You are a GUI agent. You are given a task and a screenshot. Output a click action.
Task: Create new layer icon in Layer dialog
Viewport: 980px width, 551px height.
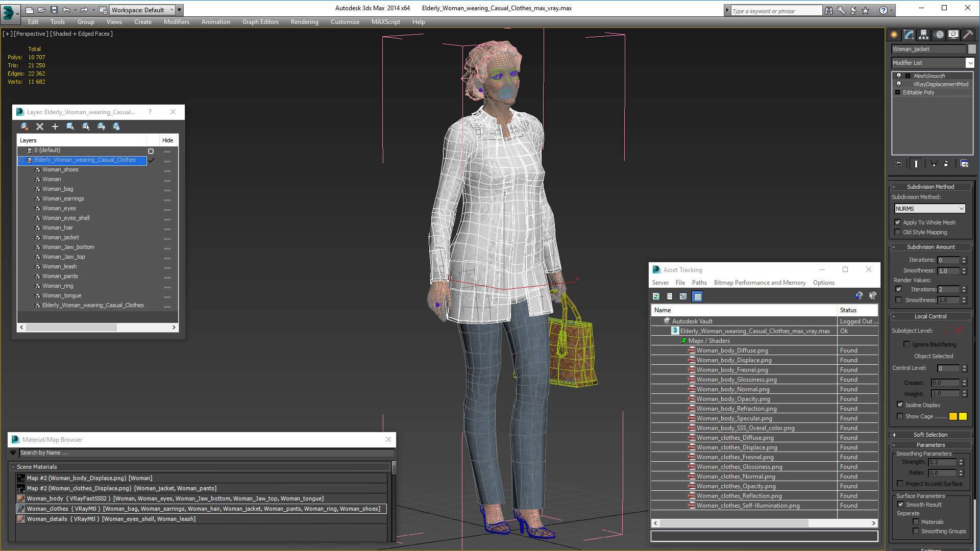click(24, 127)
